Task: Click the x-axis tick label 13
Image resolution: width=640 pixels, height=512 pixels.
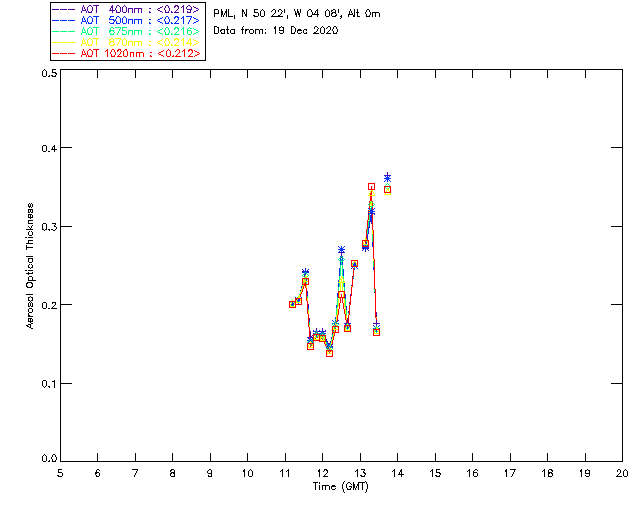Action: point(360,473)
